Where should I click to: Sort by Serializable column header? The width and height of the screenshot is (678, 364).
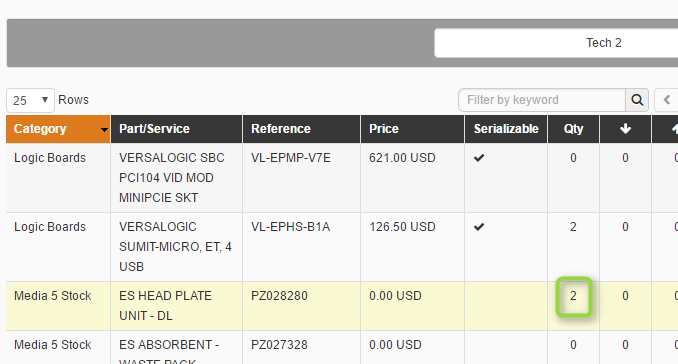point(506,129)
